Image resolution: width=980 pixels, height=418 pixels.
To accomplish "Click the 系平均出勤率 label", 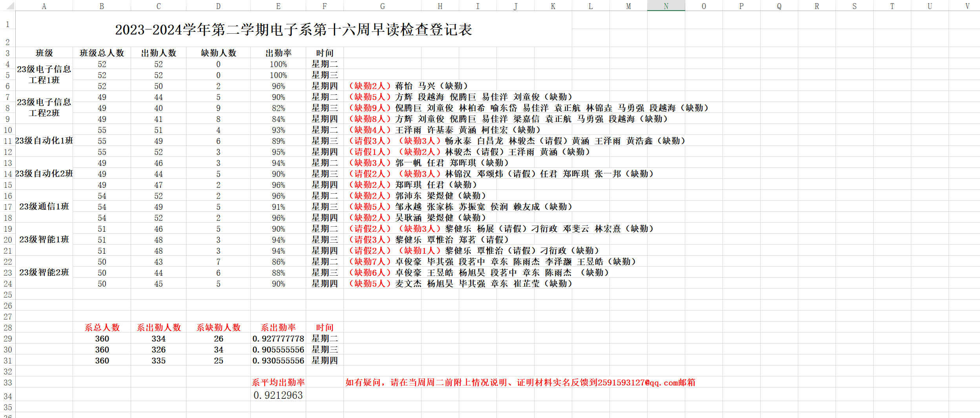I will (278, 382).
